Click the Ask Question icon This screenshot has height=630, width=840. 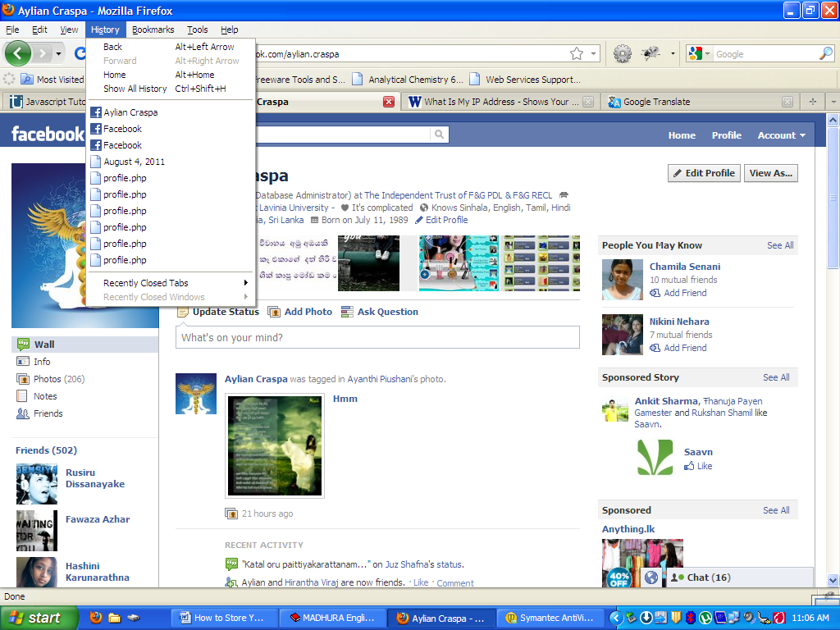(347, 312)
